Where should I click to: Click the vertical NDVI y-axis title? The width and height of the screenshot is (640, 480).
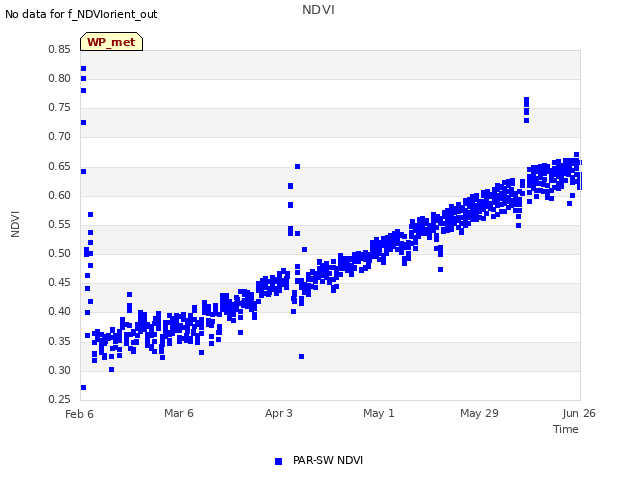15,224
